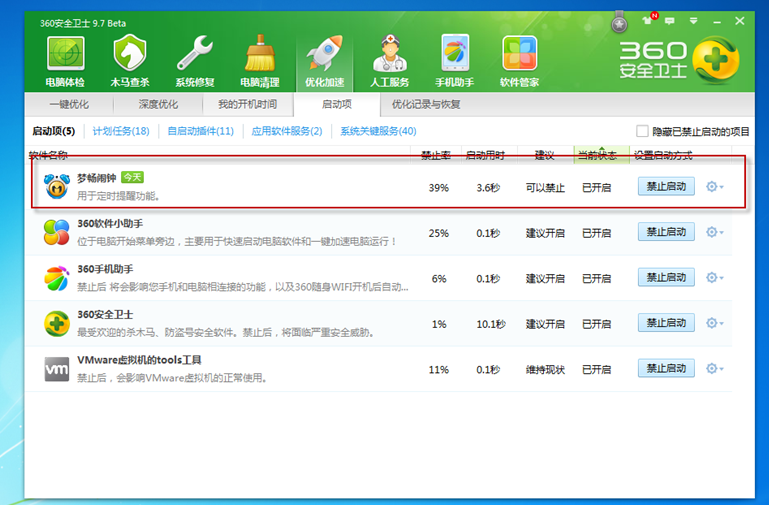769x505 pixels.
Task: Open 电脑清理 cleanup broom icon
Action: [260, 61]
